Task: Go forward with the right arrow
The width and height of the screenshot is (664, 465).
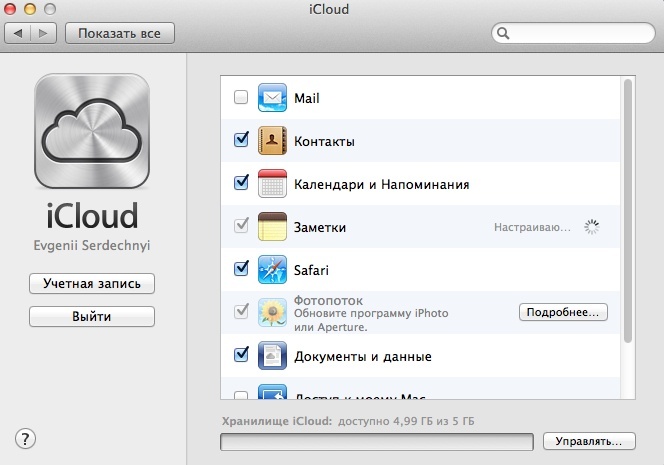Action: click(43, 33)
